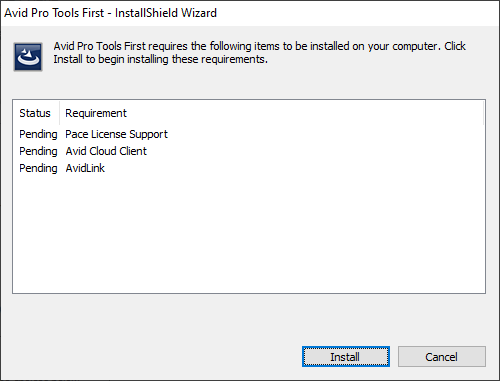Click the Install button

[x=346, y=357]
